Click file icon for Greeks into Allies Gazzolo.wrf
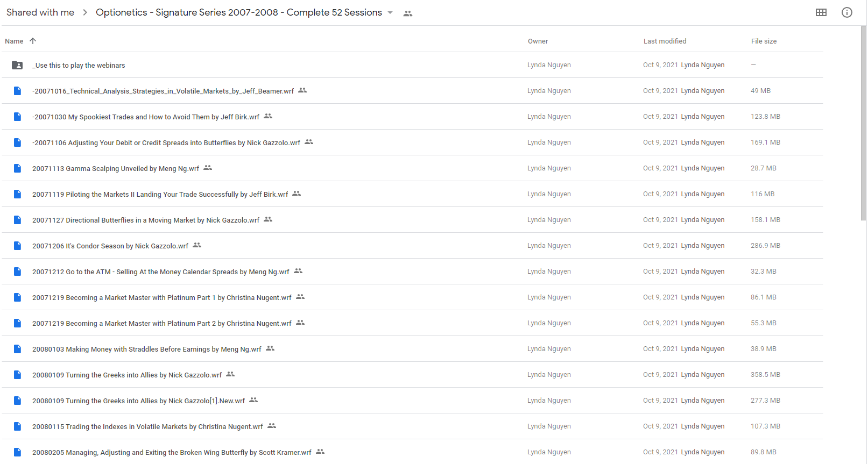This screenshot has width=868, height=464. coord(17,375)
